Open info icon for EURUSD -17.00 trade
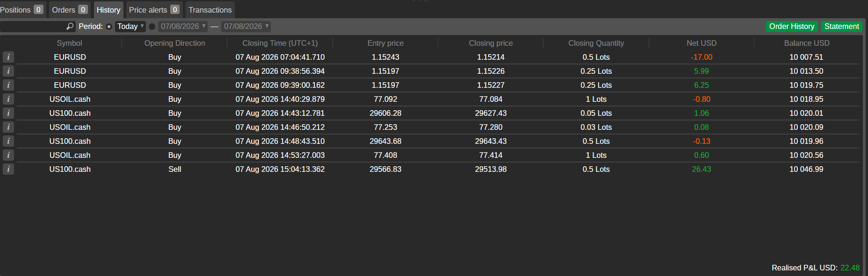Screen dimensions: 868x276 click(8, 57)
